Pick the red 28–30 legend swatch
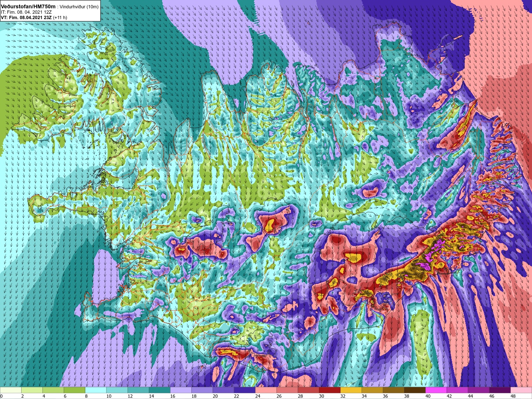Viewport: 532px width, 399px height. point(308,390)
